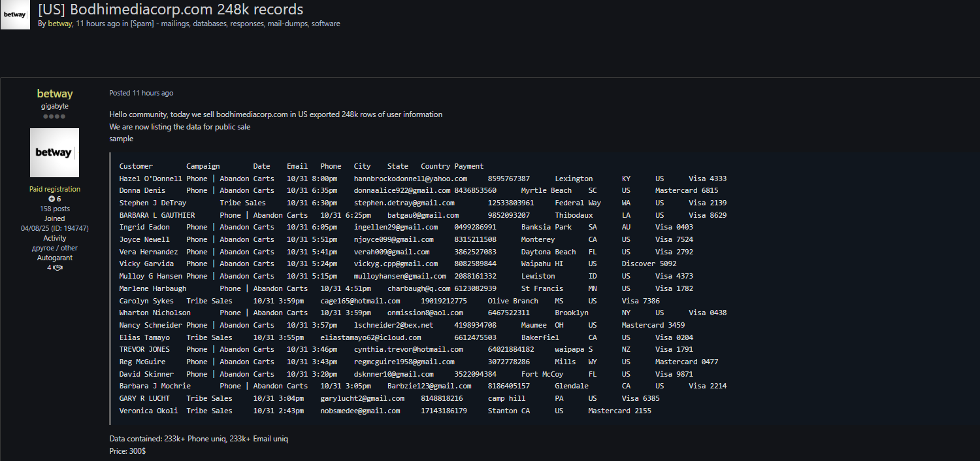This screenshot has height=461, width=980.
Task: View the author's 158 posts count
Action: [55, 209]
